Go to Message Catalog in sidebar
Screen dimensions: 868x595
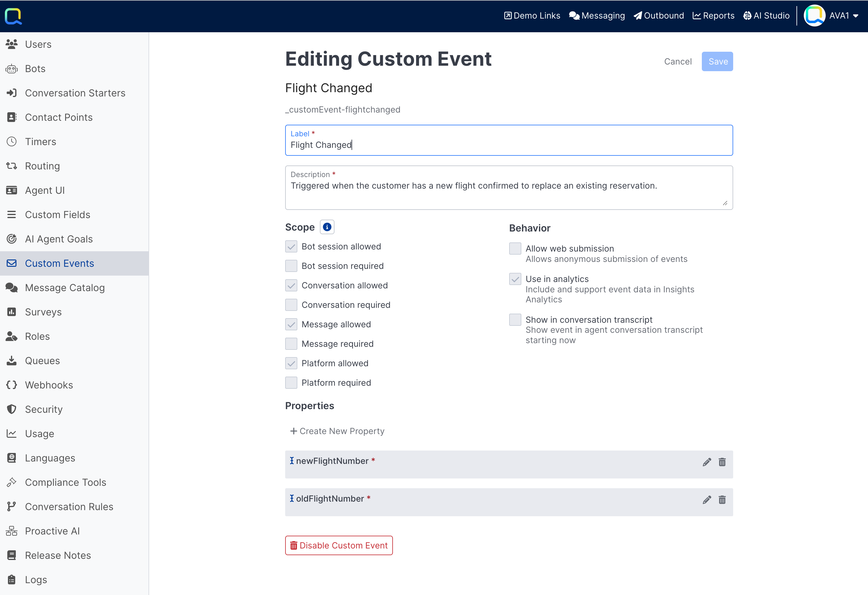click(65, 287)
